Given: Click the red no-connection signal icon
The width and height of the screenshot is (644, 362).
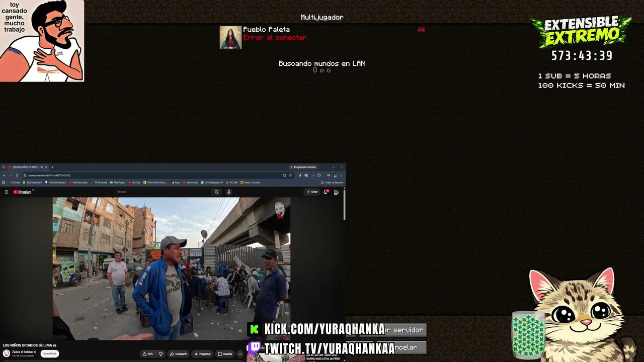Looking at the screenshot, I should click(421, 29).
